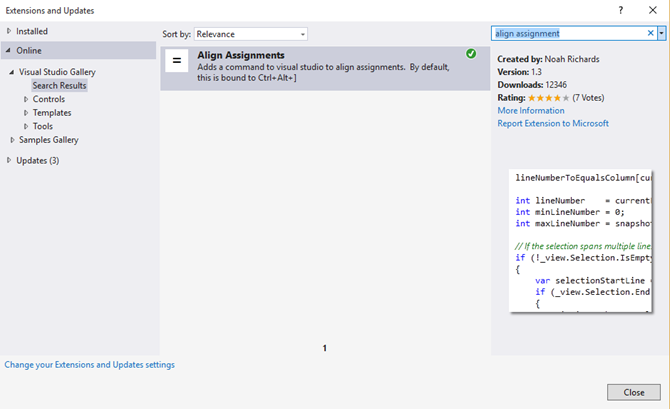
Task: Click the star rating icons
Action: tap(545, 97)
